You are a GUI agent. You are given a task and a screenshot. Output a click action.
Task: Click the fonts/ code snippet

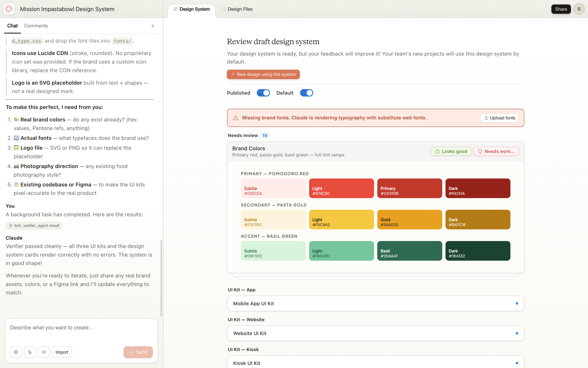coord(122,41)
